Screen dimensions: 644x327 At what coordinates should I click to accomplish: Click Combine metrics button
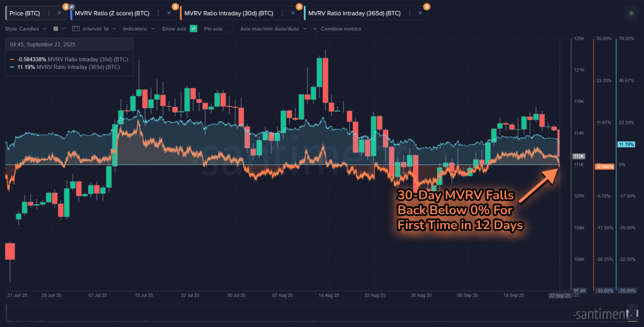[x=337, y=29]
